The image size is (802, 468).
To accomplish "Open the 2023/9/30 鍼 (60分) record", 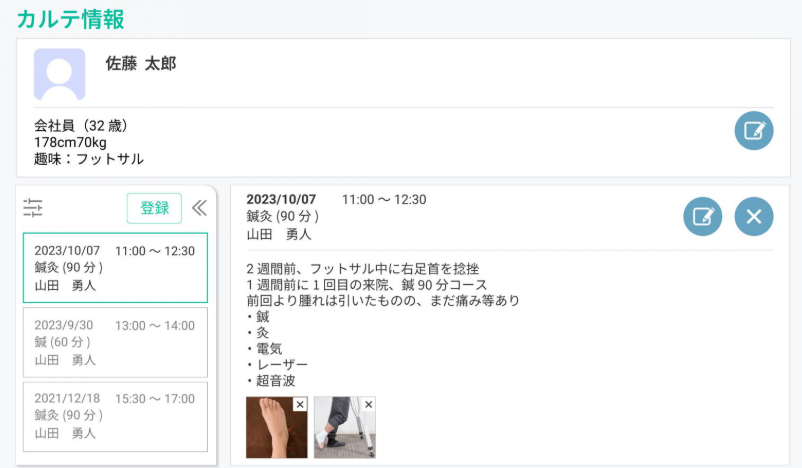I will coord(115,342).
